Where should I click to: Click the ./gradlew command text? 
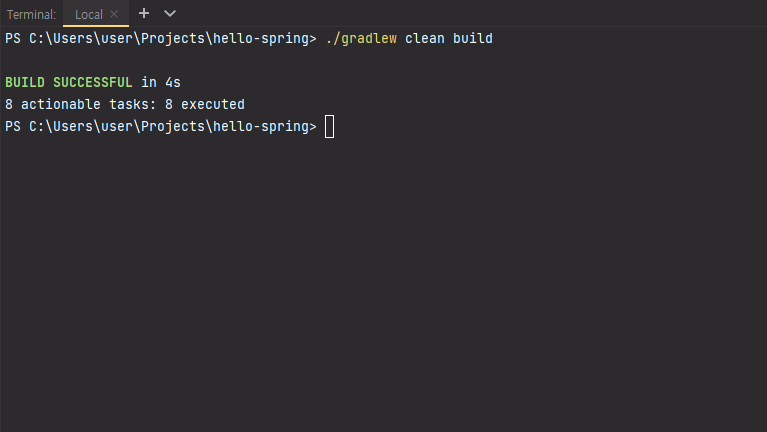[x=361, y=38]
